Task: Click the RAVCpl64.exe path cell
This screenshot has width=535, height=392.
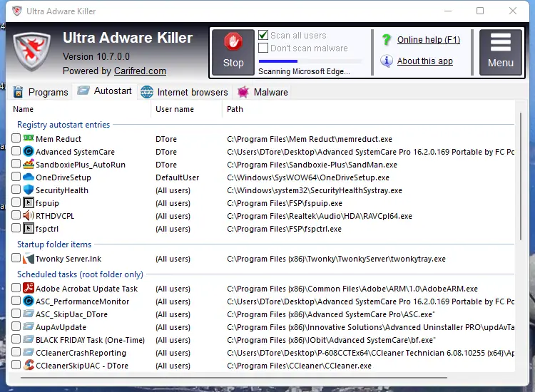Action: (x=320, y=216)
